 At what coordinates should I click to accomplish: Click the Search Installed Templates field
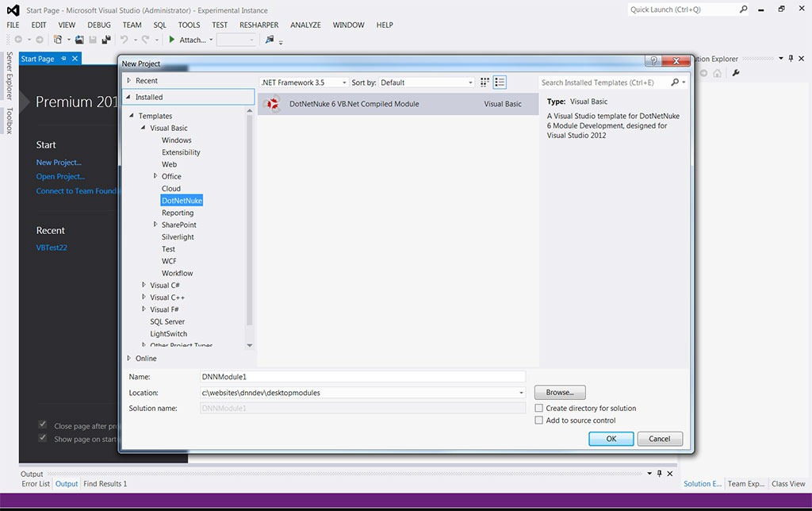603,83
